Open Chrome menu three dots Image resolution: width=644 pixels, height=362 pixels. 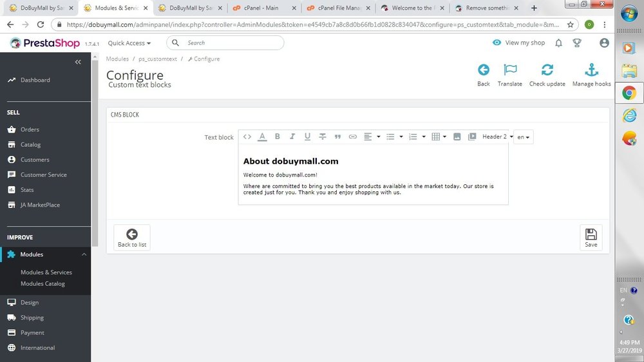point(605,24)
